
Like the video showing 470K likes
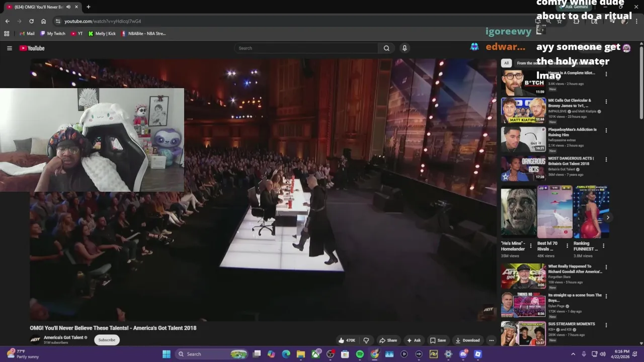(347, 340)
